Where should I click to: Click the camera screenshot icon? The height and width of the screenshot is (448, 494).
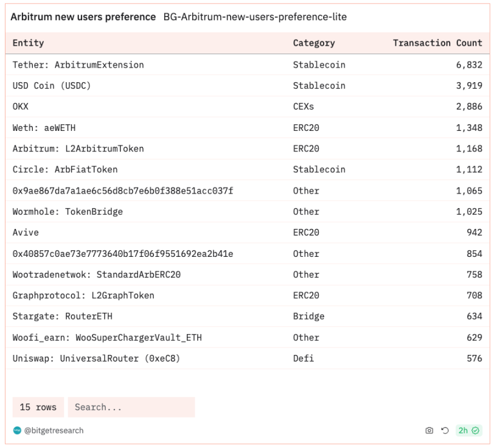click(x=430, y=430)
